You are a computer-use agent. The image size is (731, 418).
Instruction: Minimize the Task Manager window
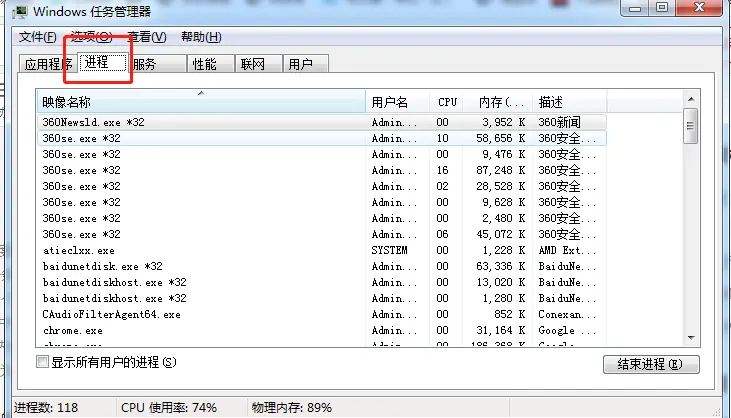635,8
